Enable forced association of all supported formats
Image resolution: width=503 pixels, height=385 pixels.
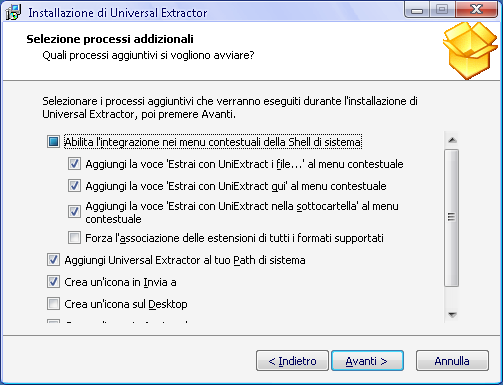pos(74,238)
